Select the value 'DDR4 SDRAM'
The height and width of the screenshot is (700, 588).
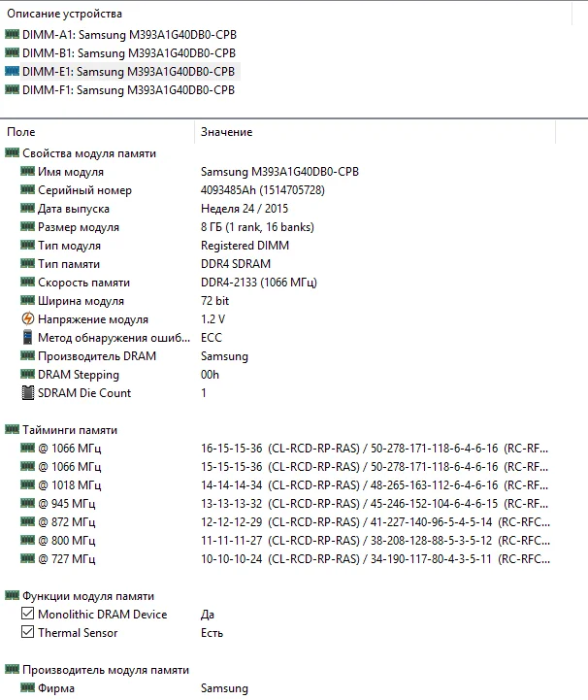(x=236, y=264)
